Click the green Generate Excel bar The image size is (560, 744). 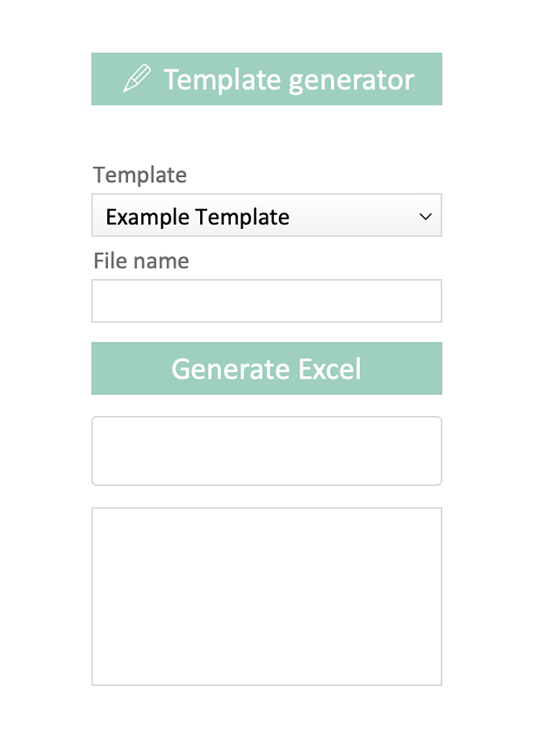(266, 368)
